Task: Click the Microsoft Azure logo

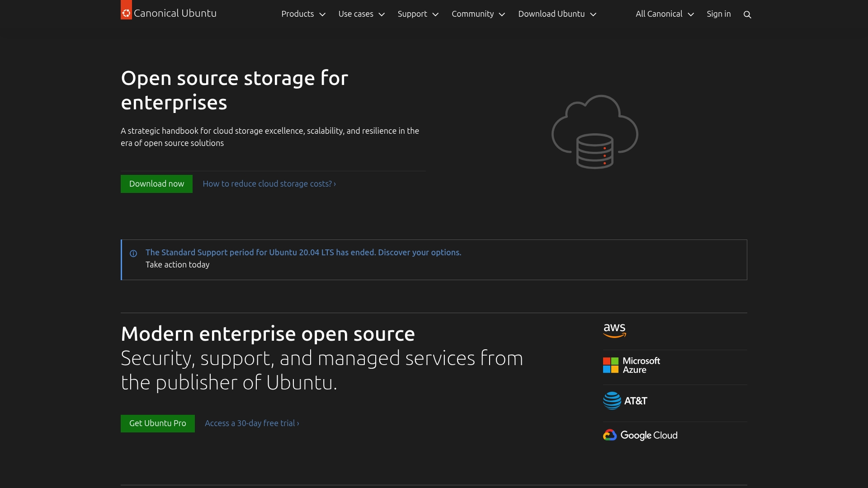Action: [632, 365]
